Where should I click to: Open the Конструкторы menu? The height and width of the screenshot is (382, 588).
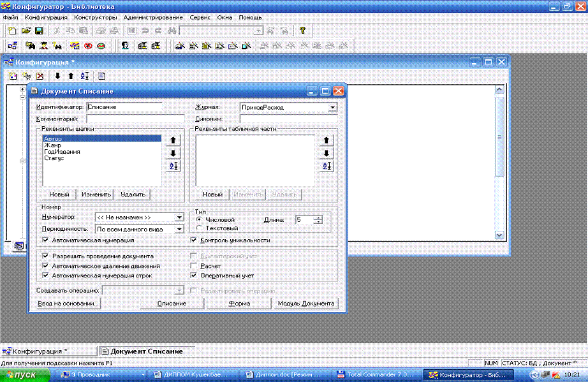[95, 17]
